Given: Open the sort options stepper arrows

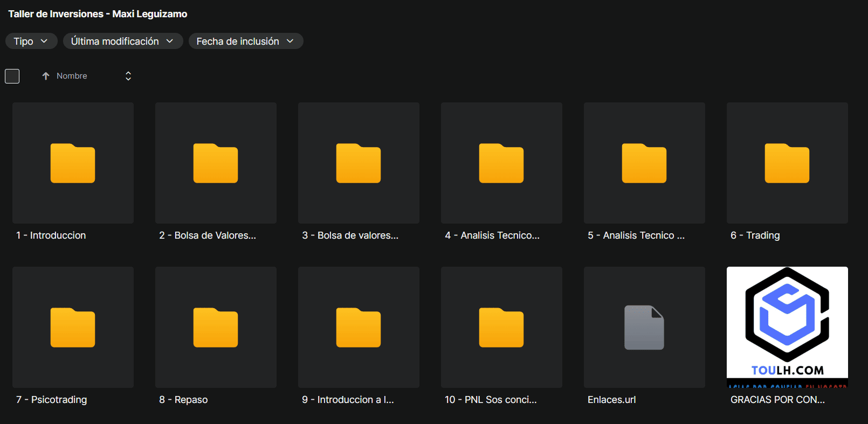Looking at the screenshot, I should (x=128, y=76).
